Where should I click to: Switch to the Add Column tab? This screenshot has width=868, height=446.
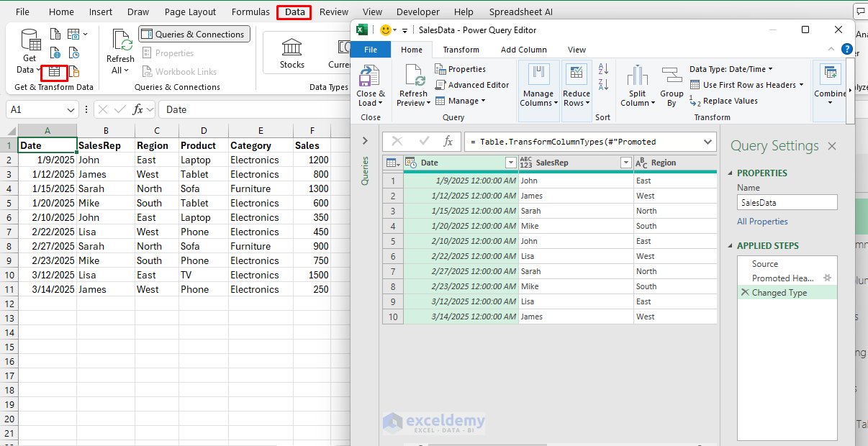point(523,50)
